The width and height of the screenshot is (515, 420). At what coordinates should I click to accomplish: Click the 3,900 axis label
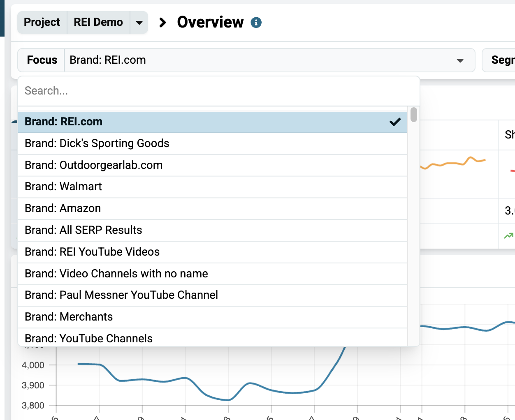click(33, 385)
